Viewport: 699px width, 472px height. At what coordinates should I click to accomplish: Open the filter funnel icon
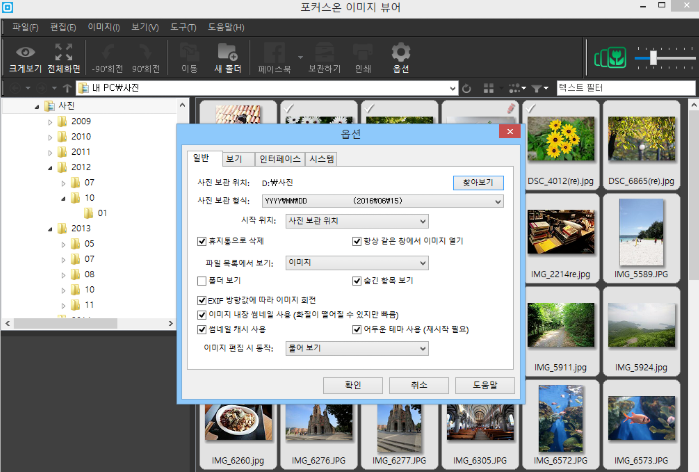[540, 88]
